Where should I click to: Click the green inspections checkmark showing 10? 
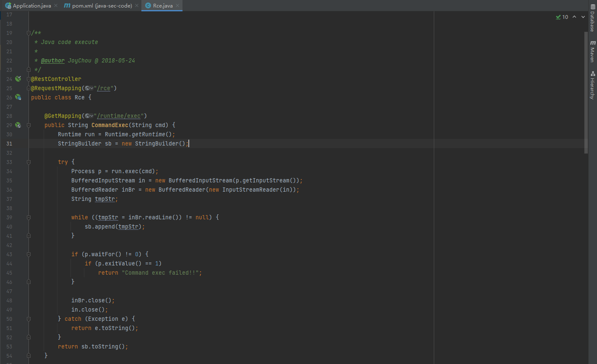coord(562,17)
